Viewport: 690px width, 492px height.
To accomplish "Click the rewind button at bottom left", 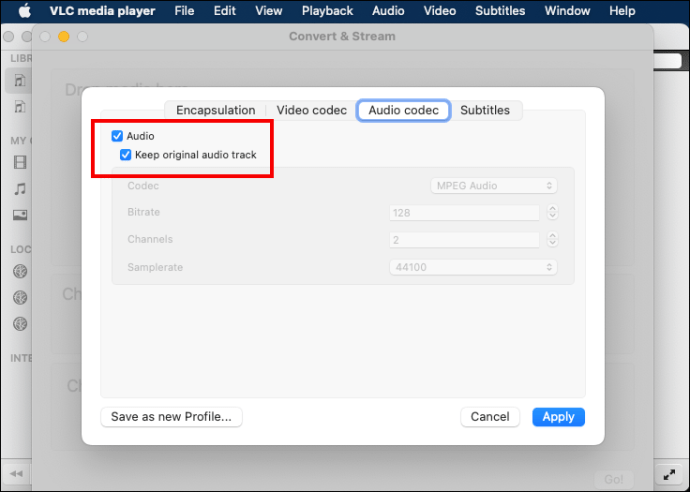I will pyautogui.click(x=17, y=473).
